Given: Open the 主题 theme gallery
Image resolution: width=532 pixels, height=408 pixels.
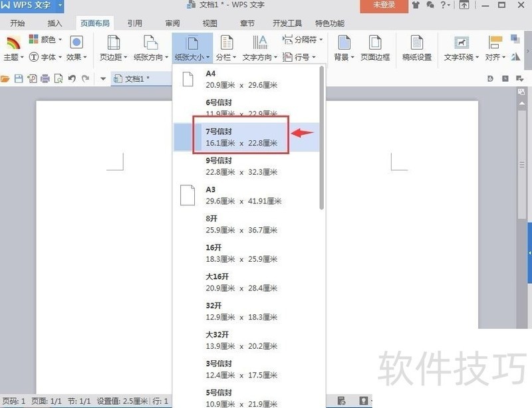Looking at the screenshot, I should click(13, 49).
